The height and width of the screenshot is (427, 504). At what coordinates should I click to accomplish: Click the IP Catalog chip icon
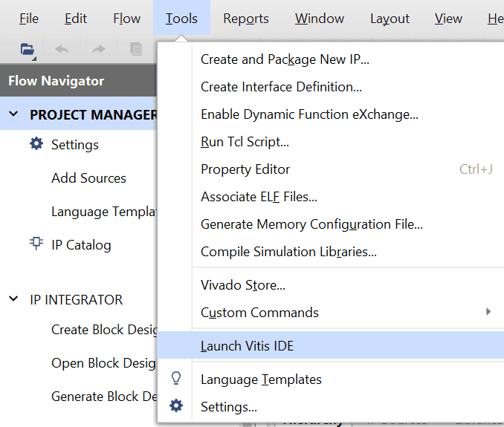(36, 244)
